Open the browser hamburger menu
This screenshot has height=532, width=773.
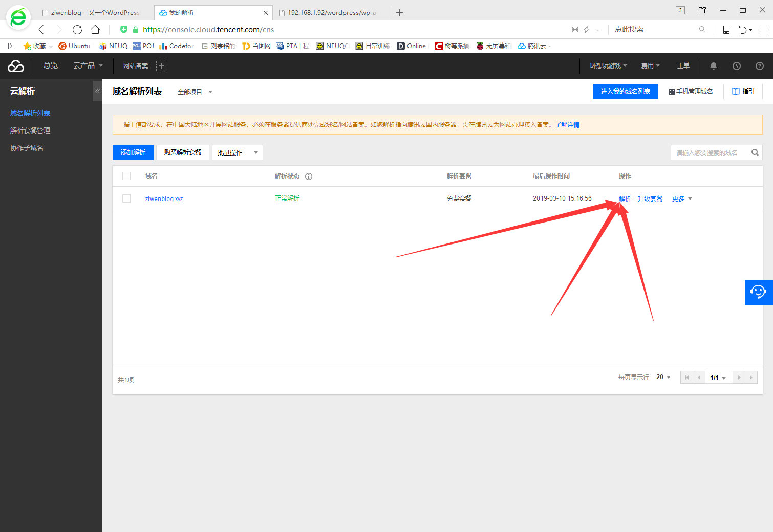[x=763, y=30]
